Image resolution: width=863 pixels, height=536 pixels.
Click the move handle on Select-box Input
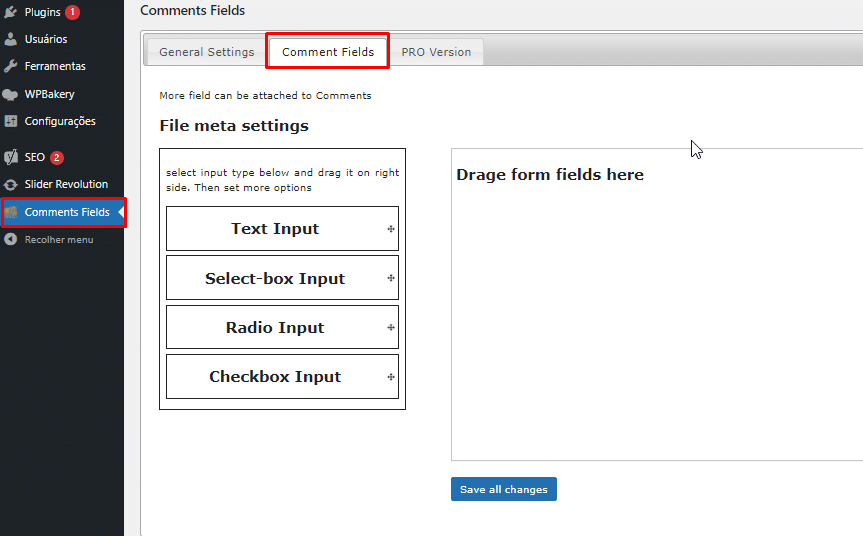[391, 278]
